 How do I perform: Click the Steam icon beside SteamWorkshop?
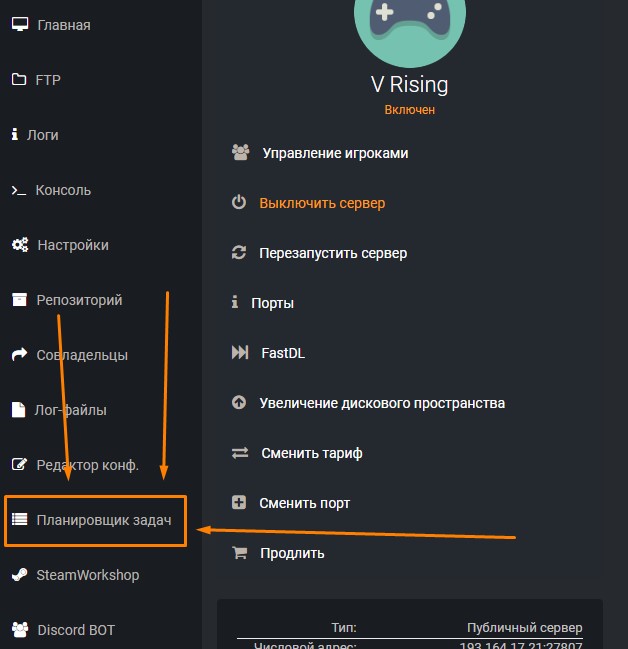point(18,575)
